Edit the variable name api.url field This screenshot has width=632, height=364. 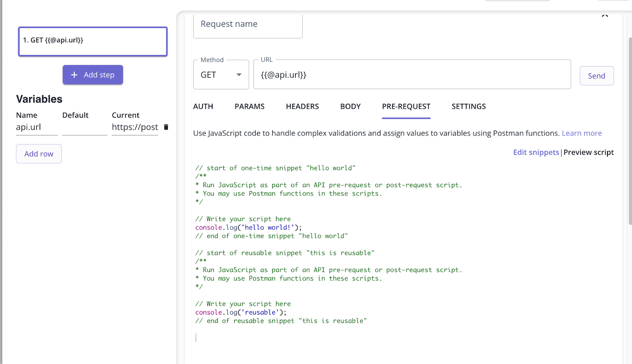36,128
